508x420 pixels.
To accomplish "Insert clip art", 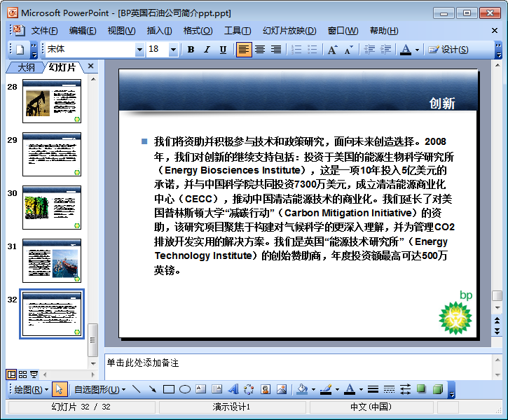I will coord(266,389).
